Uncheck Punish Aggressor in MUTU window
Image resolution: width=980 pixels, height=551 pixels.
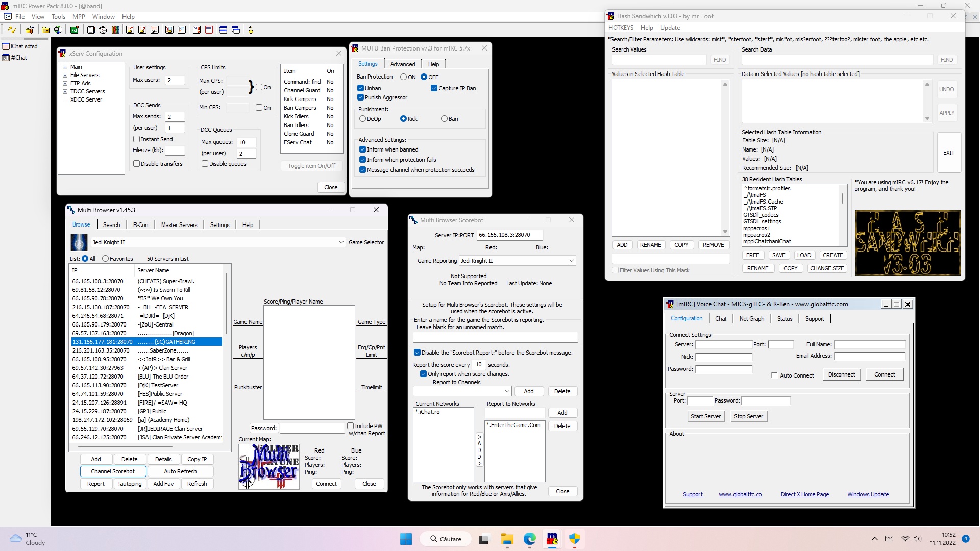[360, 97]
